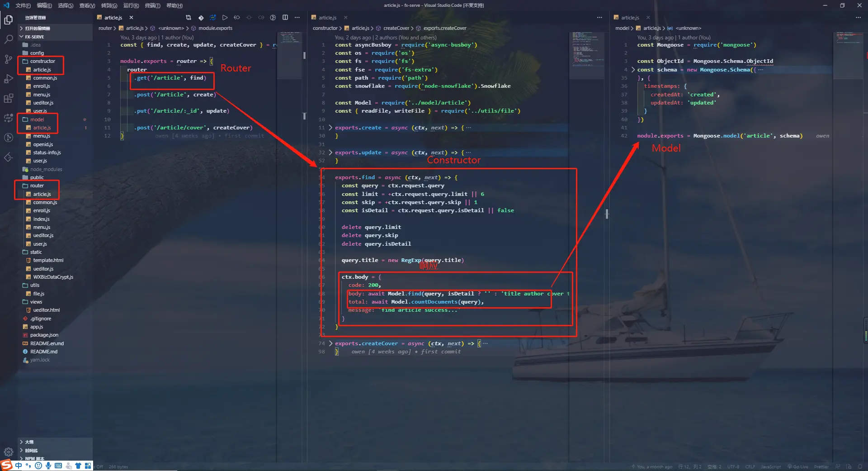The height and width of the screenshot is (471, 868).
Task: Click the middle editor scrollbar thumb
Action: 607,214
